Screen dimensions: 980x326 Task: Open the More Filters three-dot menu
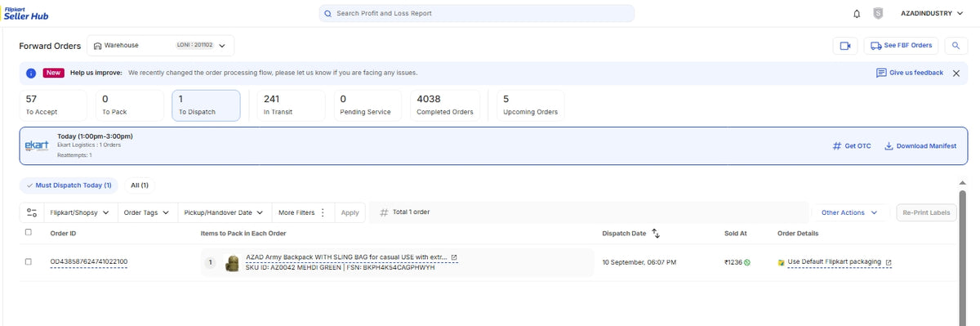[x=323, y=212]
